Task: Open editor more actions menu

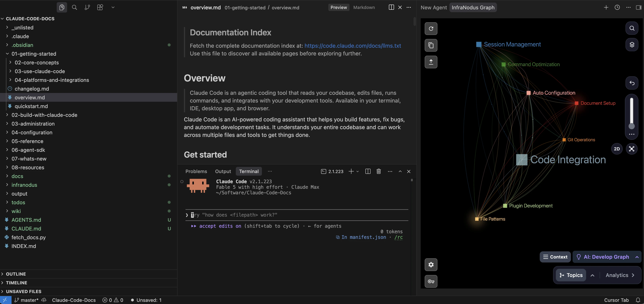Action: point(409,7)
